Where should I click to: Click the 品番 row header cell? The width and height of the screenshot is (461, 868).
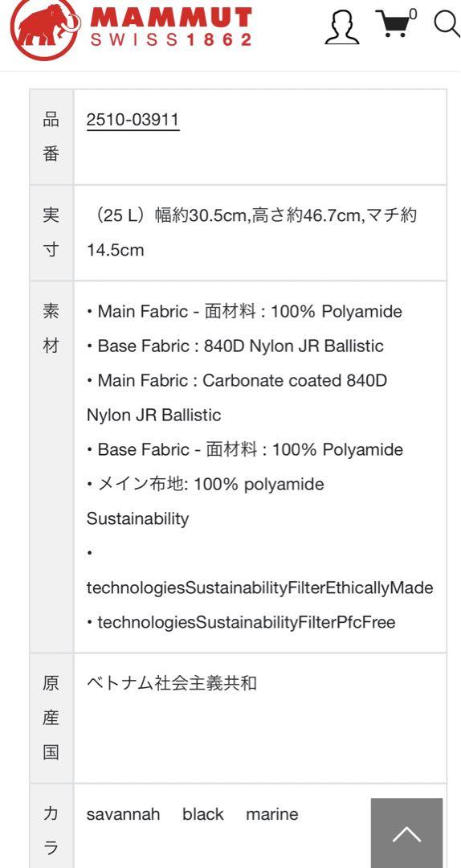51,137
